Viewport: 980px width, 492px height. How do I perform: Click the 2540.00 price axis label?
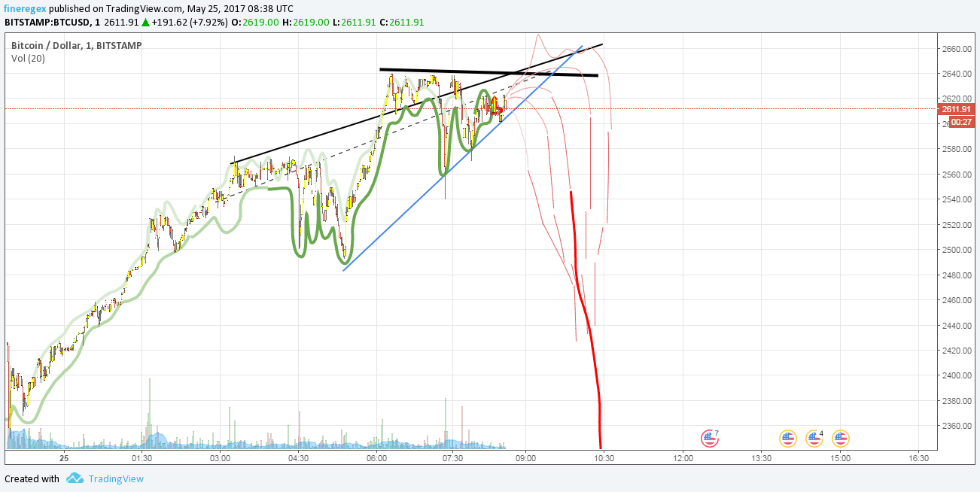[956, 199]
